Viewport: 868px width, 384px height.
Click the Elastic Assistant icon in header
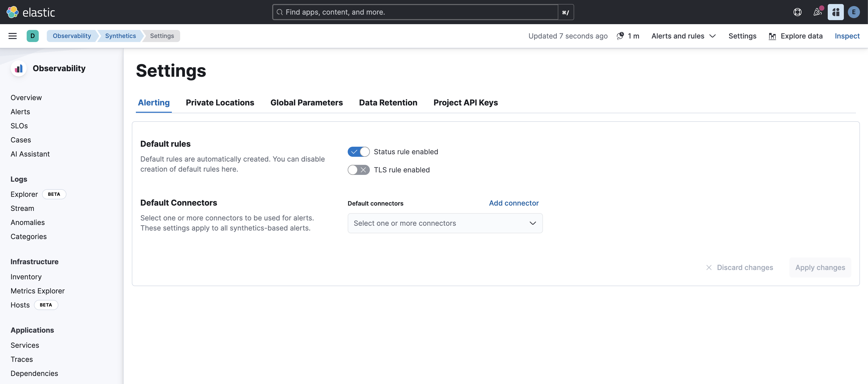(836, 12)
